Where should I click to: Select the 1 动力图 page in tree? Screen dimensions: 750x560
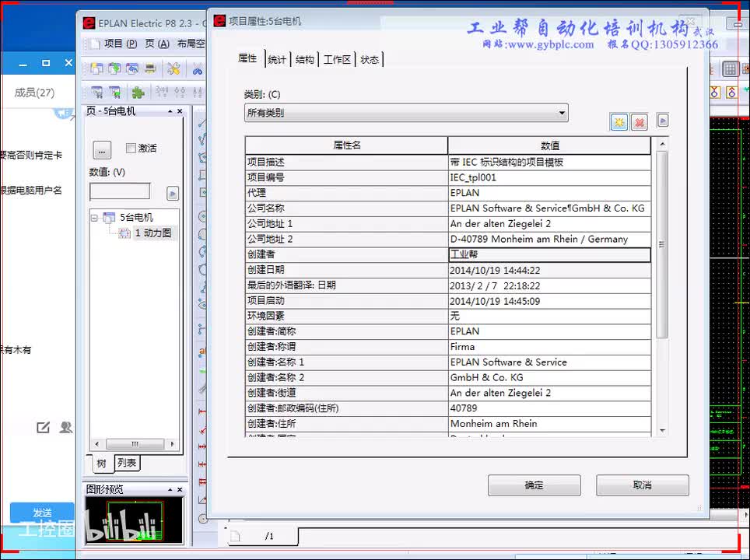[x=153, y=233]
